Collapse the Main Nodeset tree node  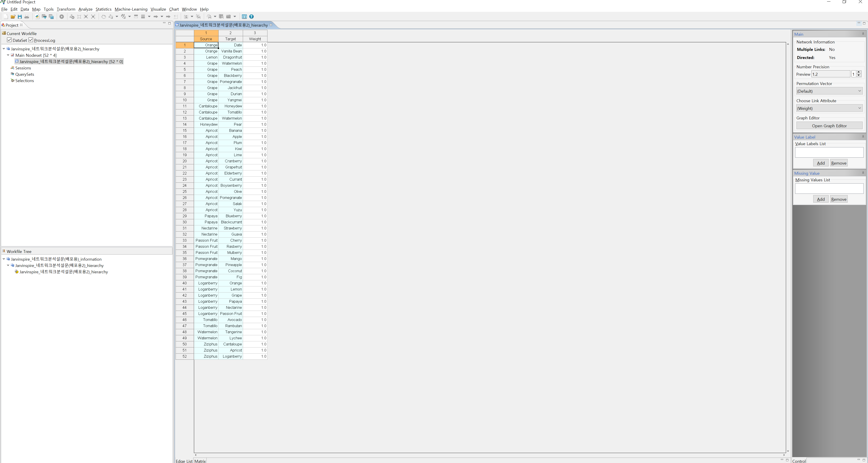click(x=8, y=55)
